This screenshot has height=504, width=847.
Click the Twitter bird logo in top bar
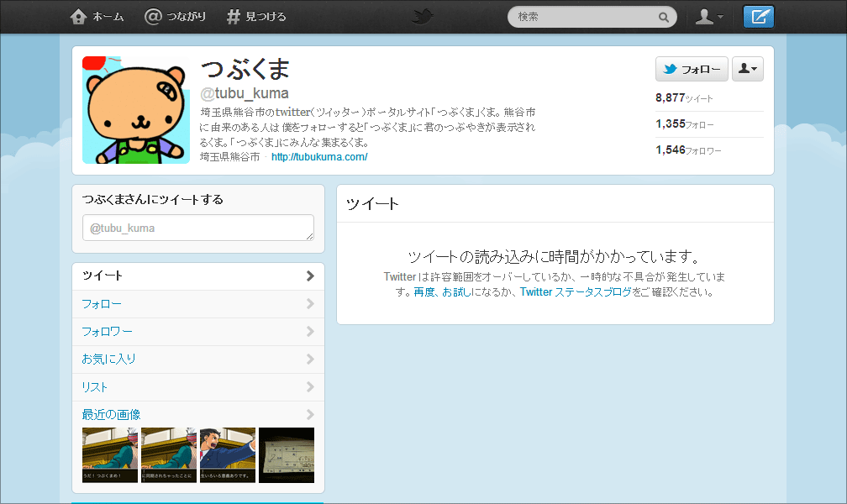click(x=423, y=17)
